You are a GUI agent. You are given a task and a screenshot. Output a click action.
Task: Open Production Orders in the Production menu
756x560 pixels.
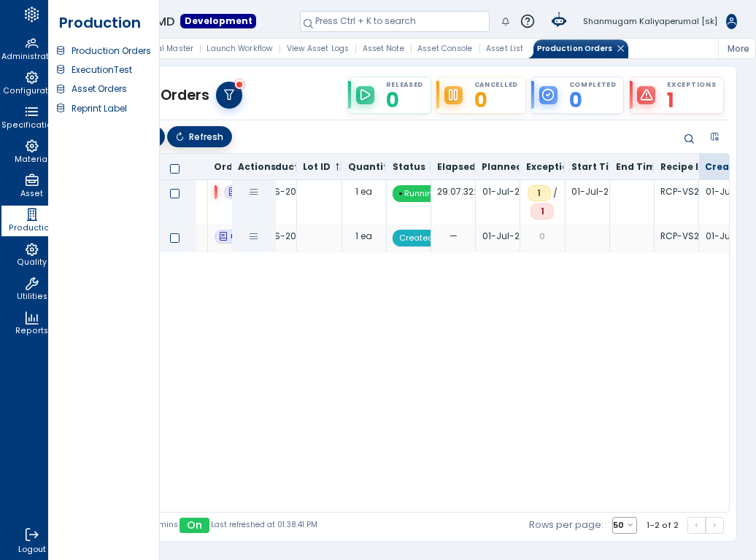111,50
